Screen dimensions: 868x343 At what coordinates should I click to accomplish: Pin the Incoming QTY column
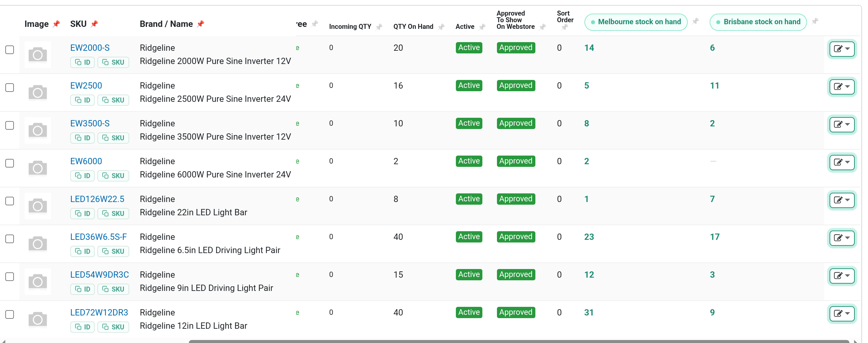pos(379,27)
